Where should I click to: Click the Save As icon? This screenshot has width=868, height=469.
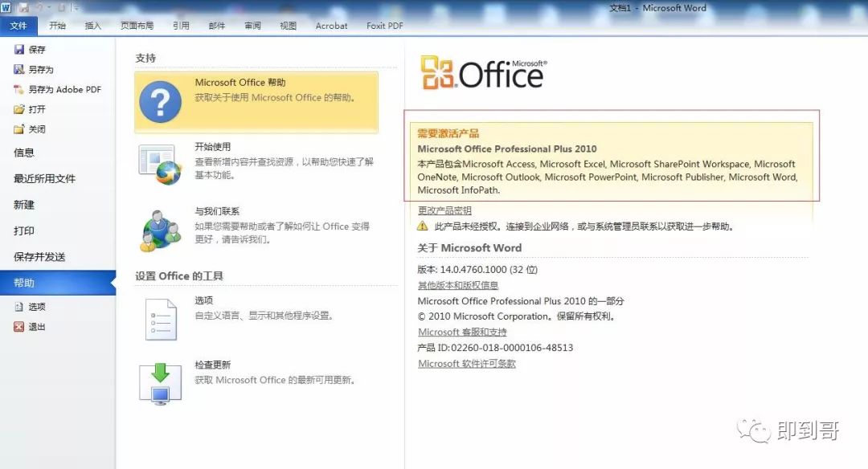point(19,69)
